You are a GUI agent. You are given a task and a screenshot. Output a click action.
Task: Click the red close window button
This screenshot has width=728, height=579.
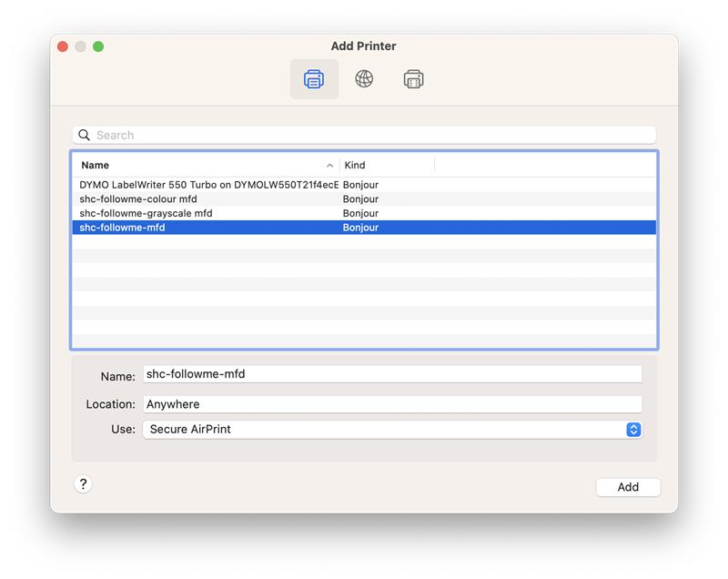tap(63, 46)
